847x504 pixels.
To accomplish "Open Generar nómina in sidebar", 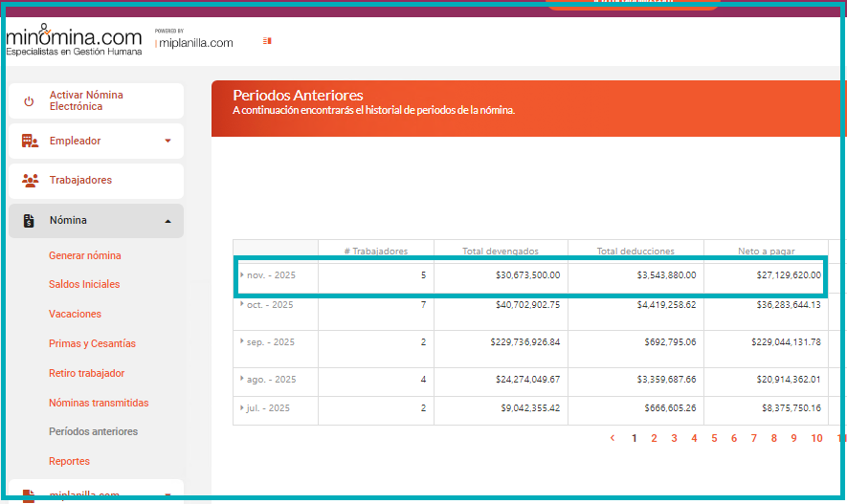I will pos(85,255).
